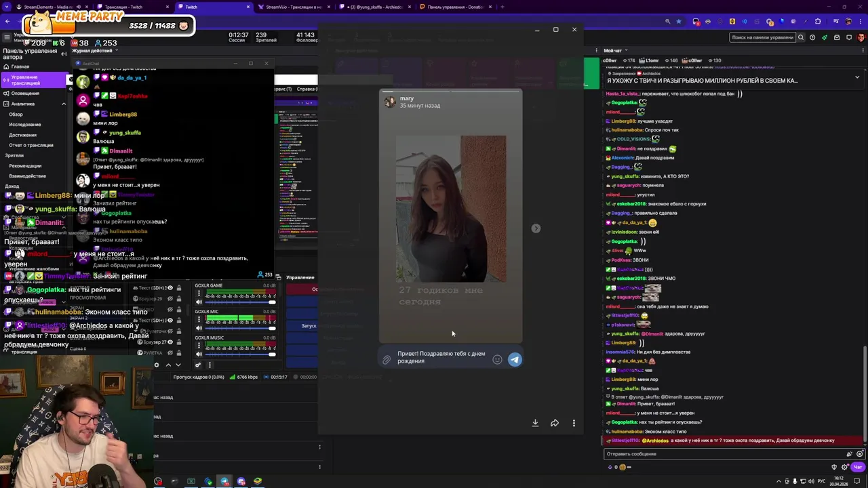868x488 pixels.
Task: Go to the next story arrow
Action: point(536,228)
